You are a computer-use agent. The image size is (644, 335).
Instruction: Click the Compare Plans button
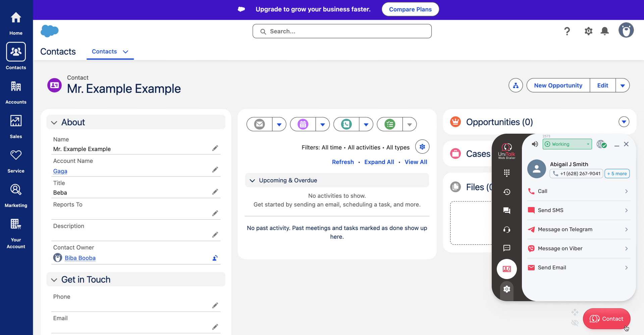pos(410,9)
